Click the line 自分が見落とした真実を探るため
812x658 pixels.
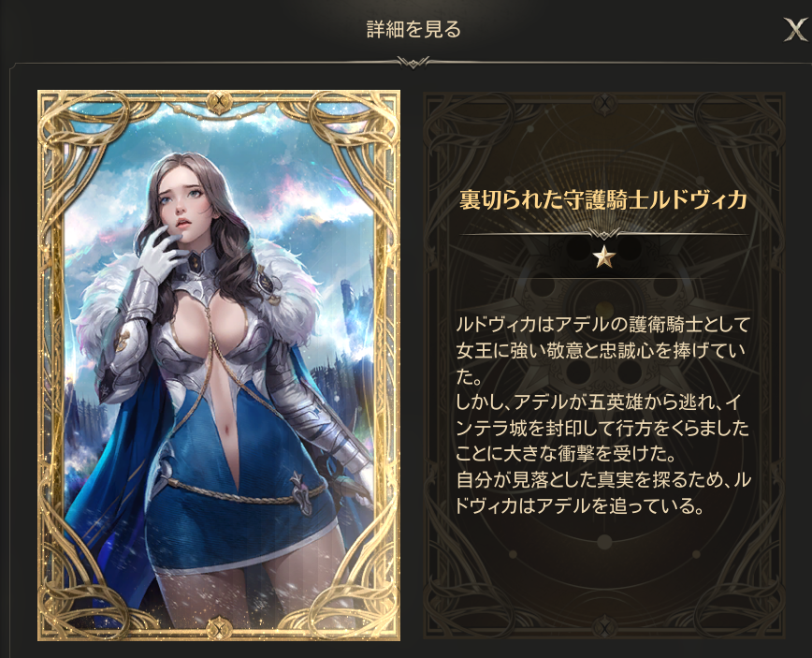pyautogui.click(x=603, y=480)
